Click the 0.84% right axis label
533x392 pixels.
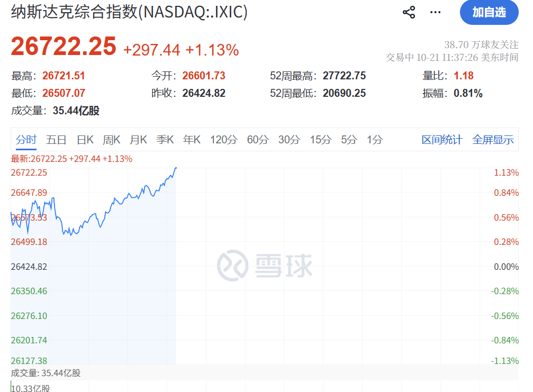point(506,193)
